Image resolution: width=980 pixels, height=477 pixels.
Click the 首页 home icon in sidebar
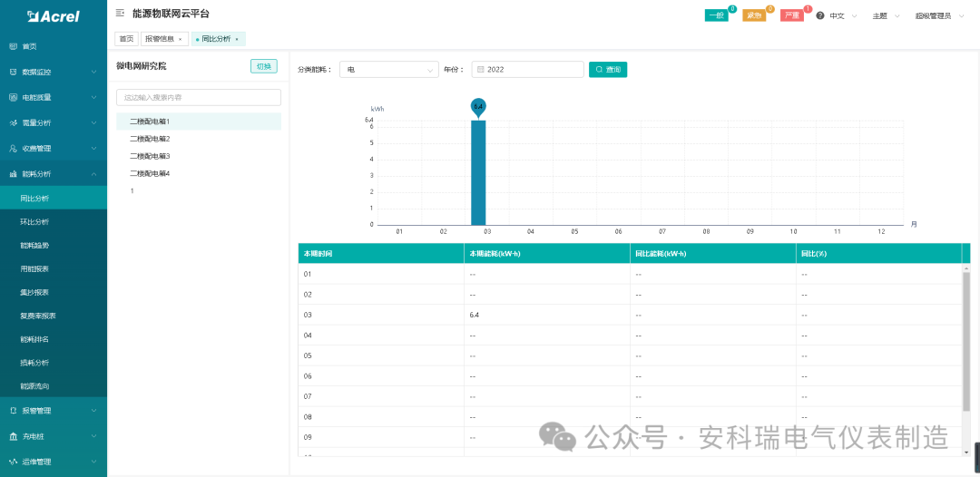(x=13, y=46)
